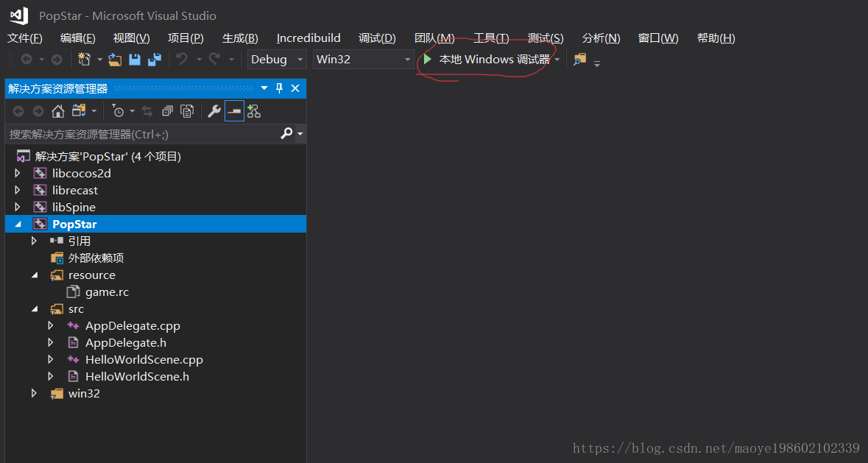
Task: Toggle the Pending Changes Filter clock icon
Action: pyautogui.click(x=118, y=112)
